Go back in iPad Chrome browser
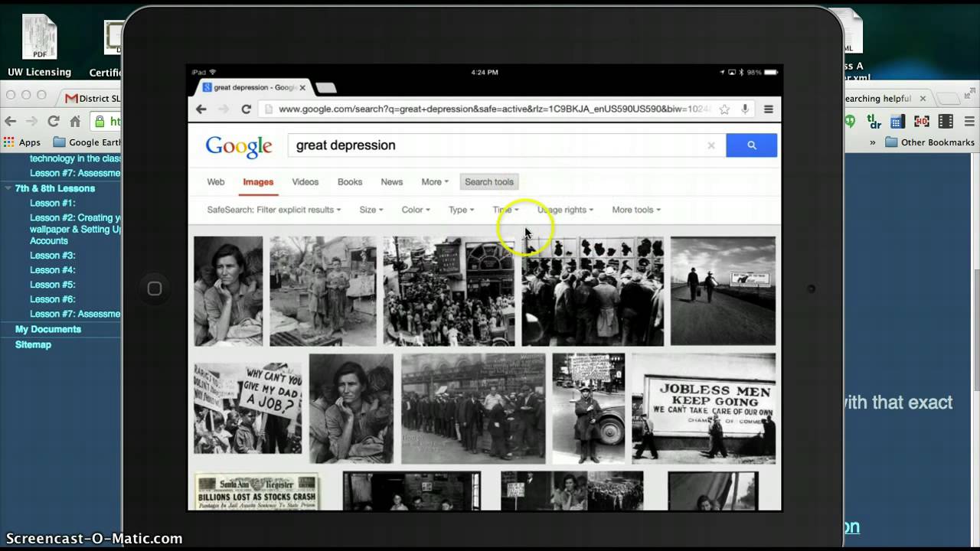The image size is (980, 551). 201,109
